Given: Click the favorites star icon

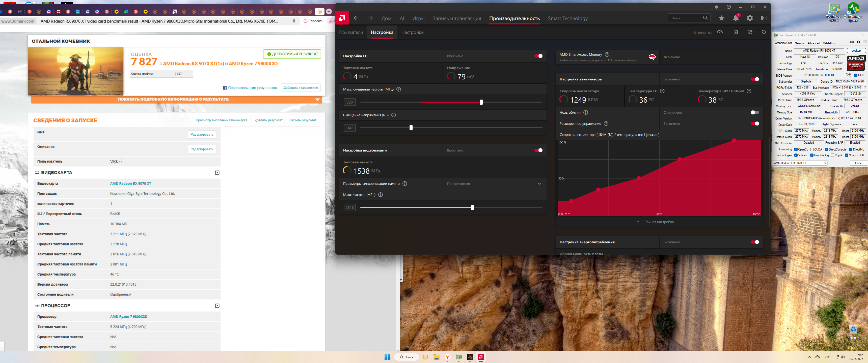Looking at the screenshot, I should pos(721,18).
